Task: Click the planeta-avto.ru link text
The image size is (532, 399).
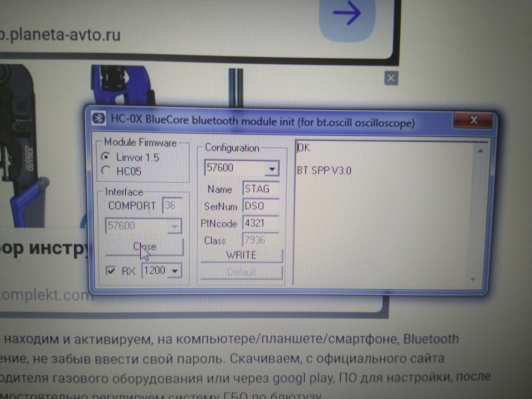Action: [x=60, y=35]
